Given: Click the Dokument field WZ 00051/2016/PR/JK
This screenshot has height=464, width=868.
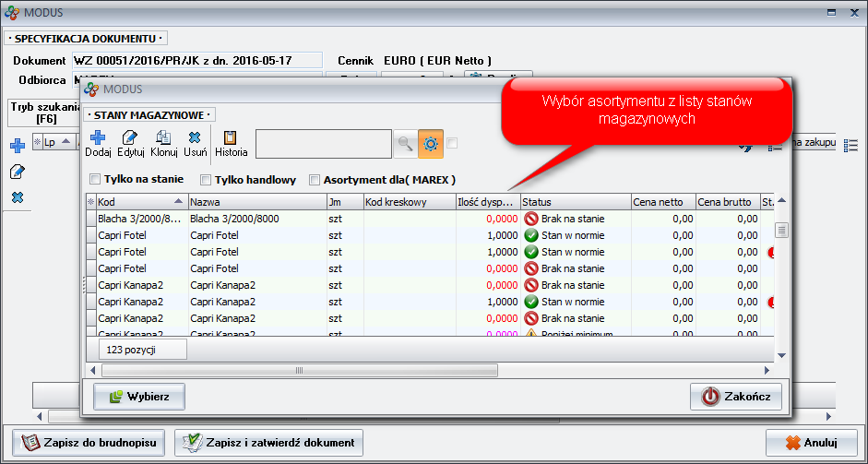Looking at the screenshot, I should tap(197, 60).
